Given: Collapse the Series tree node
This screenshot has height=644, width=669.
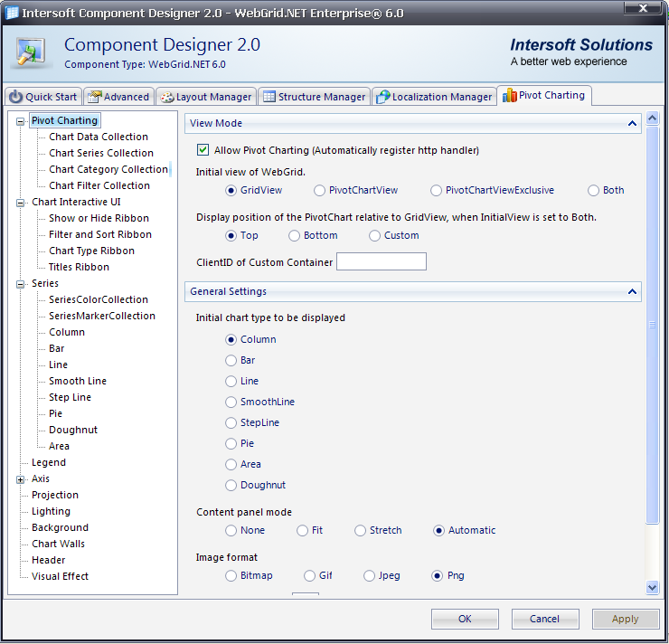Looking at the screenshot, I should pos(20,284).
